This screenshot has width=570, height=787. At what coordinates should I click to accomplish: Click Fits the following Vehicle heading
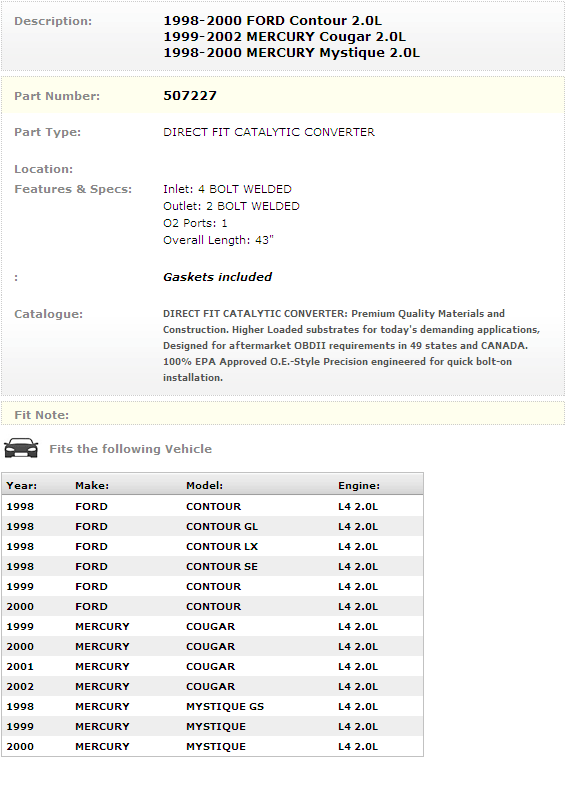click(130, 449)
